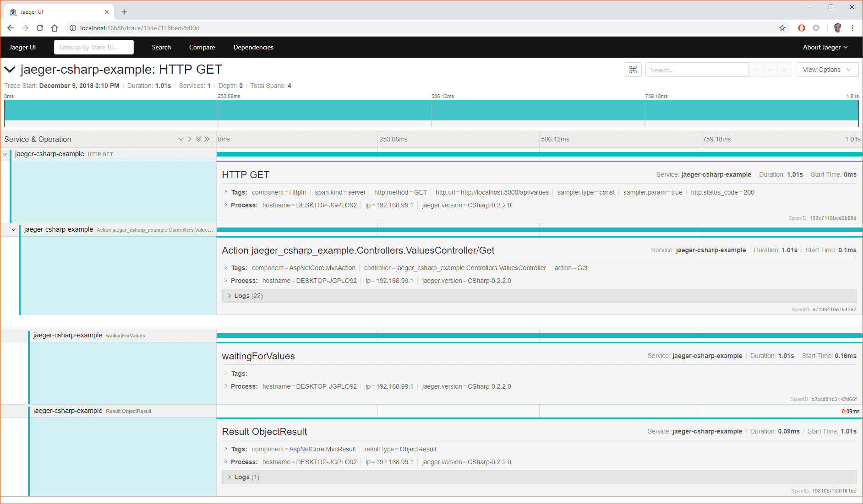Click the trace minimap overview graph
The height and width of the screenshot is (504, 863).
[x=431, y=113]
